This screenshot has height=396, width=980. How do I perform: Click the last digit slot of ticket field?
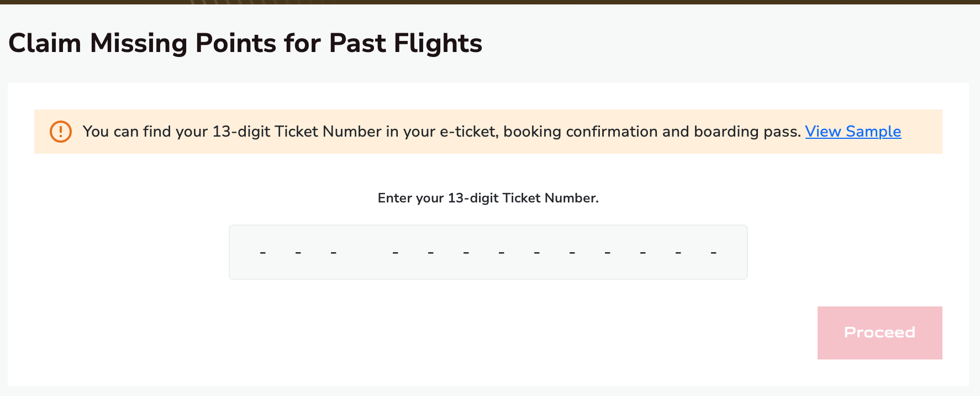714,253
